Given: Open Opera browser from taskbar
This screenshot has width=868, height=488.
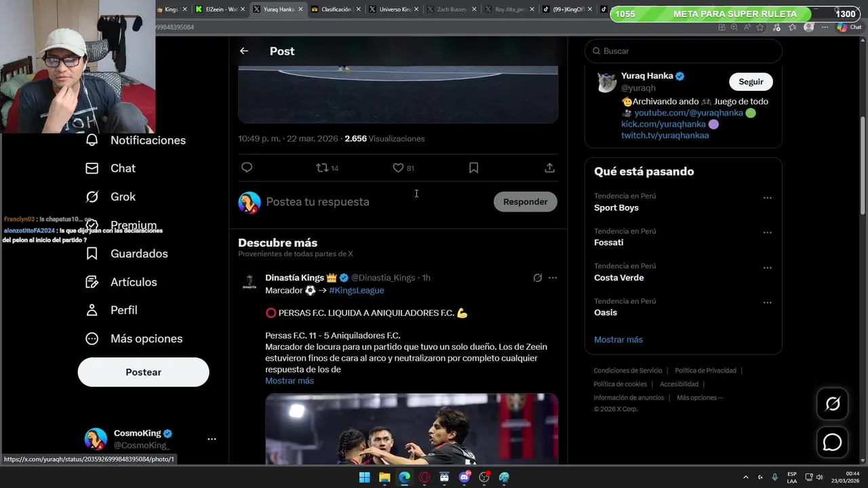Looking at the screenshot, I should 425,477.
